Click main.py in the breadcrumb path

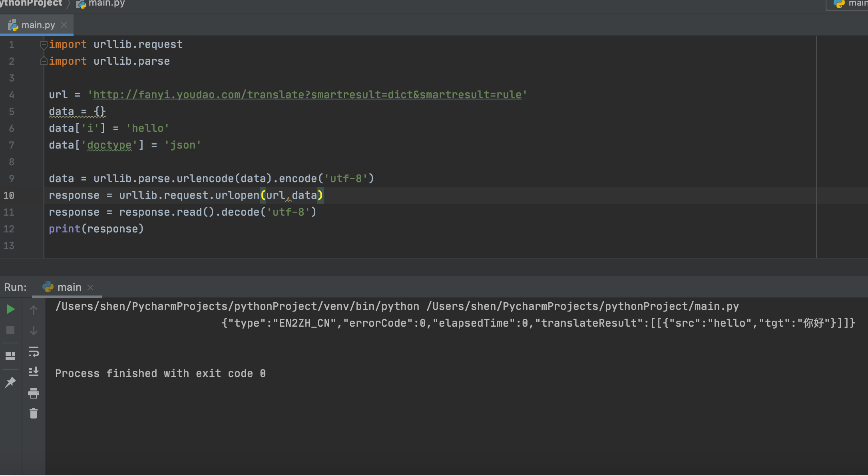pyautogui.click(x=106, y=4)
